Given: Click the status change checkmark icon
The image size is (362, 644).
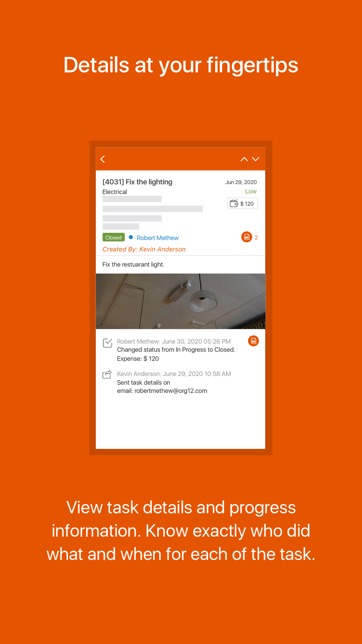Looking at the screenshot, I should tap(108, 343).
